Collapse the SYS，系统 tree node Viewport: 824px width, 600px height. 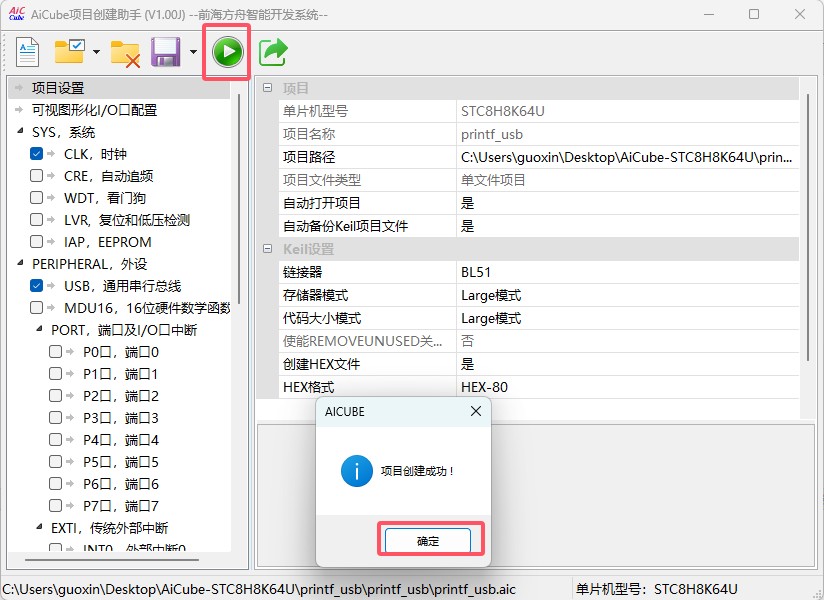click(x=20, y=131)
